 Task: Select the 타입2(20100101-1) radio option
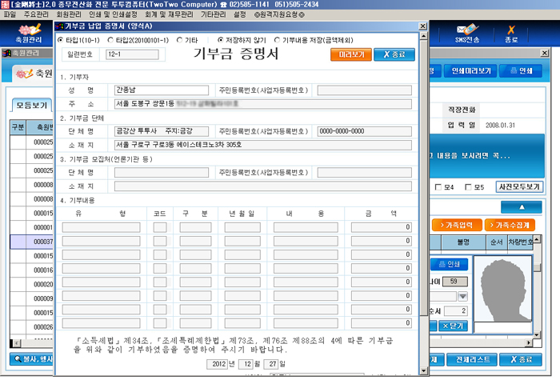tap(110, 40)
